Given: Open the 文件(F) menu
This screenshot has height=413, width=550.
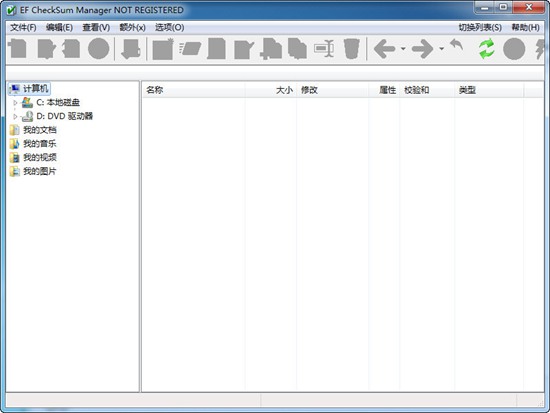Looking at the screenshot, I should point(23,27).
